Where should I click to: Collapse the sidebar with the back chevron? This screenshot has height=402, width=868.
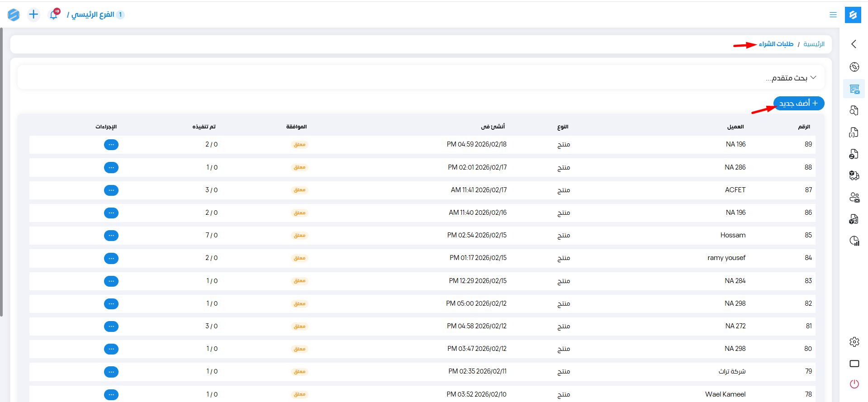pyautogui.click(x=854, y=44)
